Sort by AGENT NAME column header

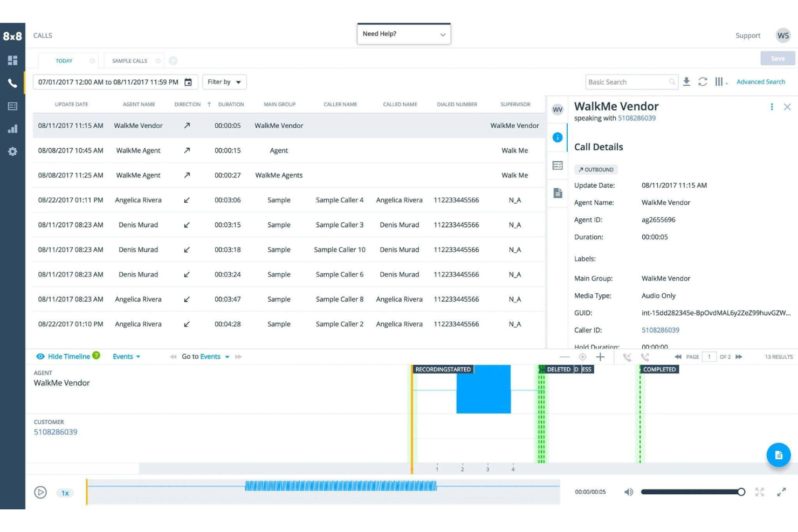[139, 104]
